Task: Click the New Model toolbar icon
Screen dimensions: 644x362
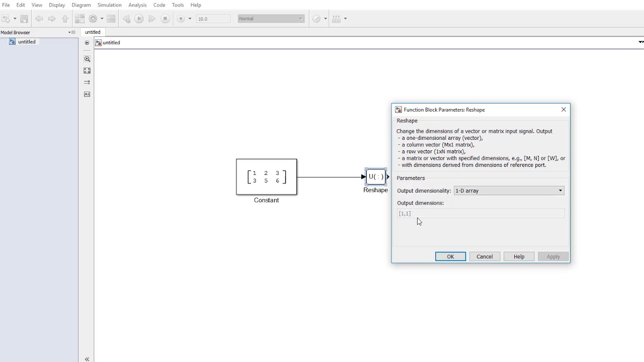Action: 6,19
